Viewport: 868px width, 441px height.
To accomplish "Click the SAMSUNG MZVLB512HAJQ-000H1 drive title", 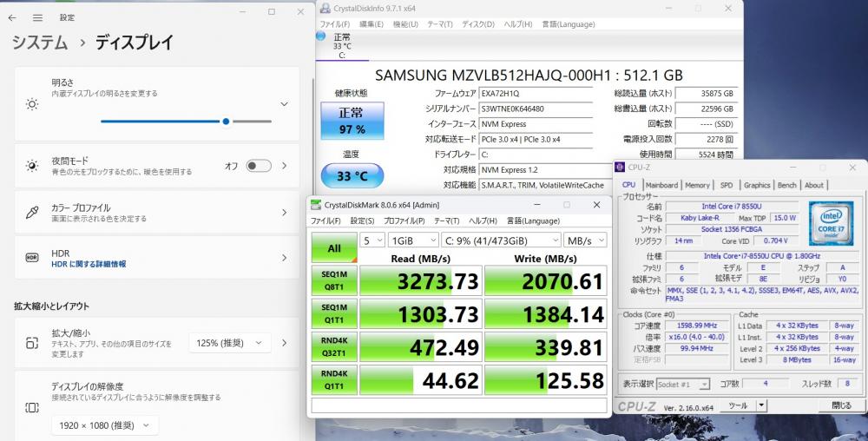I will [529, 76].
